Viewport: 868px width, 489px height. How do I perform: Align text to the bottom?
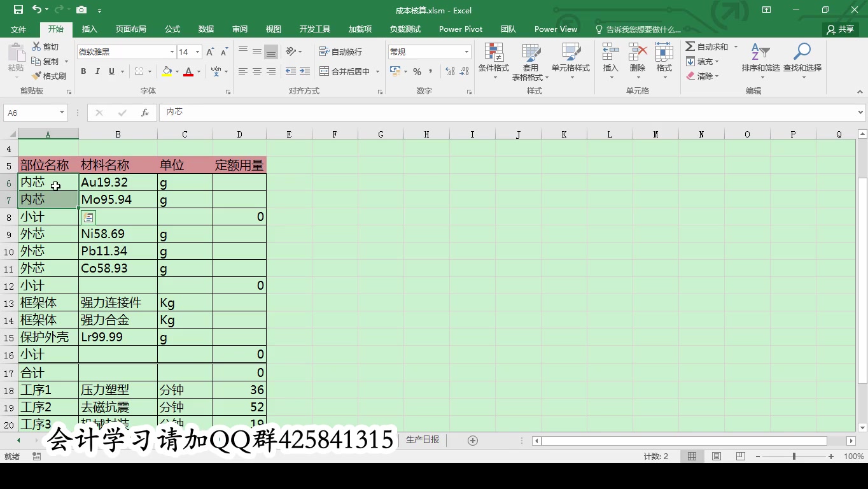pyautogui.click(x=271, y=52)
